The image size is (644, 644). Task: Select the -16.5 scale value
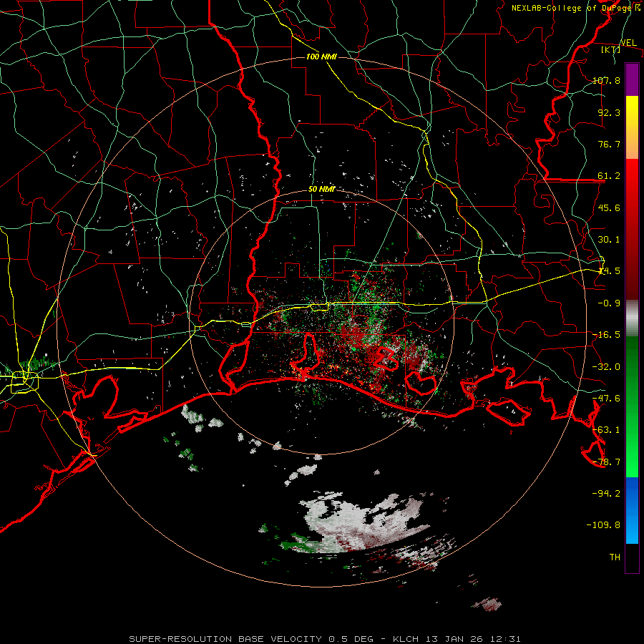[x=606, y=334]
